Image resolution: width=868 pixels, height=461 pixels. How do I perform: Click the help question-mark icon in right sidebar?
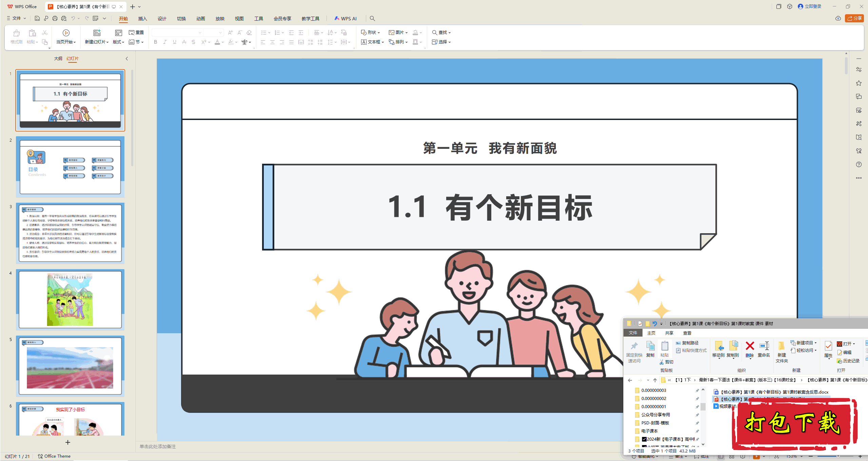coord(859,164)
